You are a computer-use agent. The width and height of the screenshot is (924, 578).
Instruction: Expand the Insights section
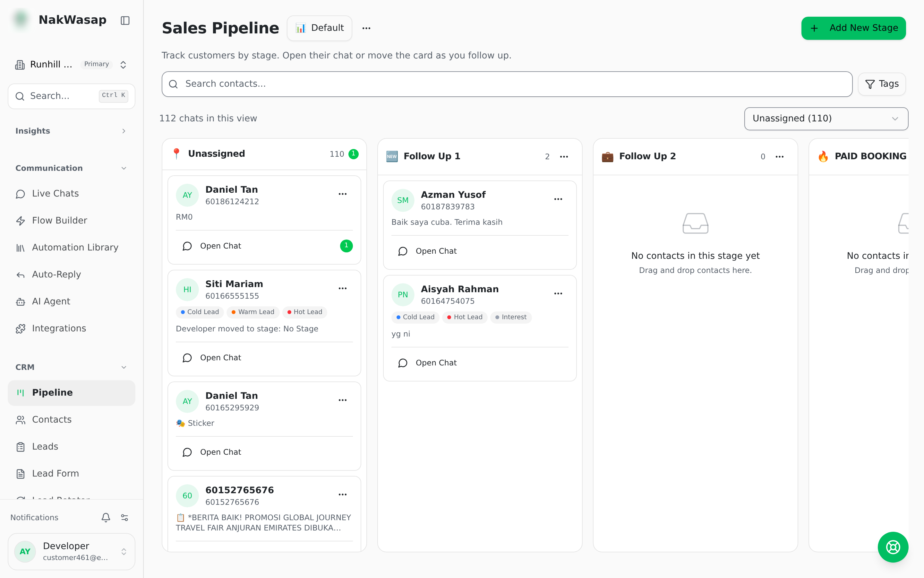[71, 131]
